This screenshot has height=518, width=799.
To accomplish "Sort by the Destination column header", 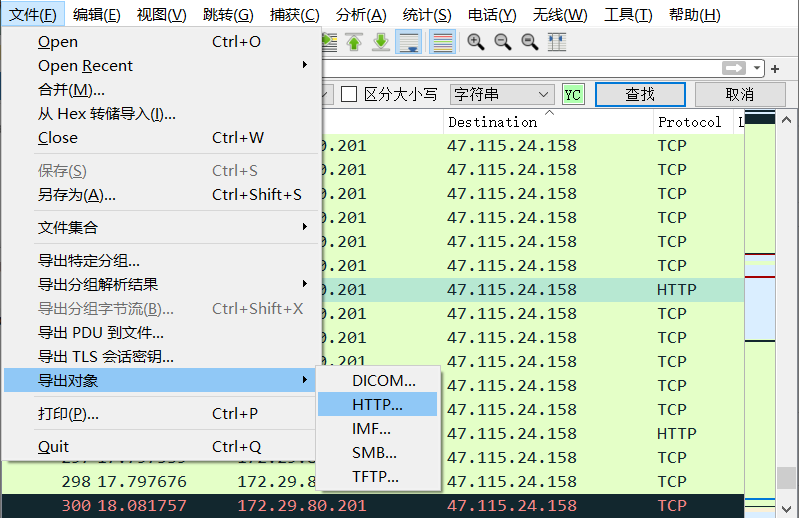I will click(492, 122).
